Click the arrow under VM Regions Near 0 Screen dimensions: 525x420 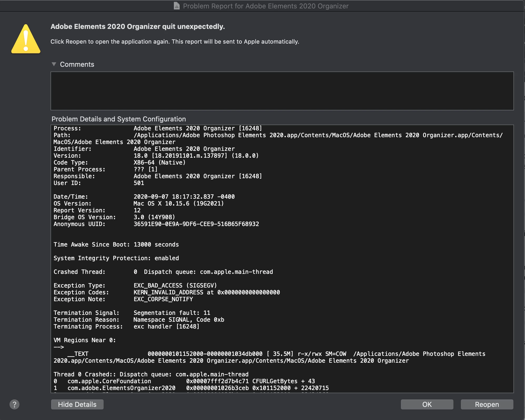click(59, 347)
